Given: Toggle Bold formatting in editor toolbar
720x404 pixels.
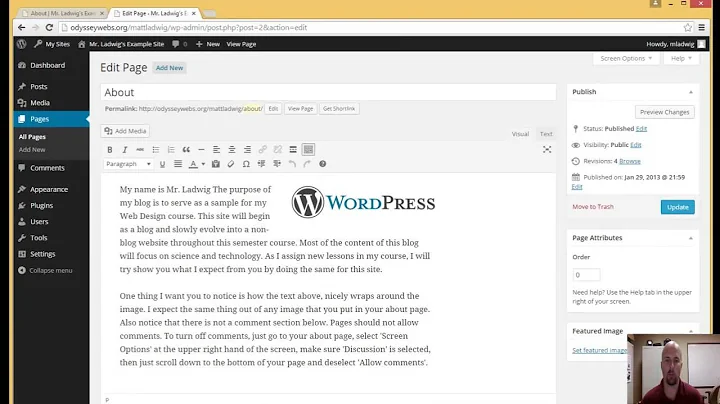Looking at the screenshot, I should click(x=110, y=150).
